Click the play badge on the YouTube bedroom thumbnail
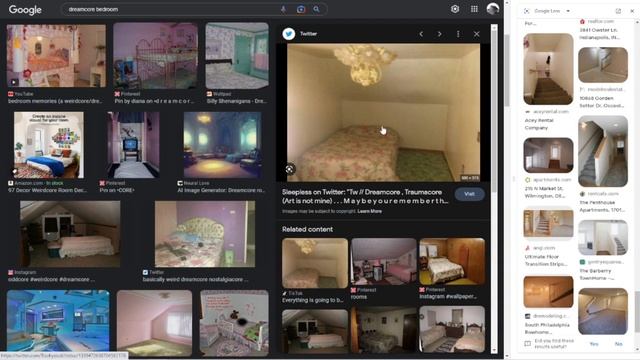 point(14,82)
